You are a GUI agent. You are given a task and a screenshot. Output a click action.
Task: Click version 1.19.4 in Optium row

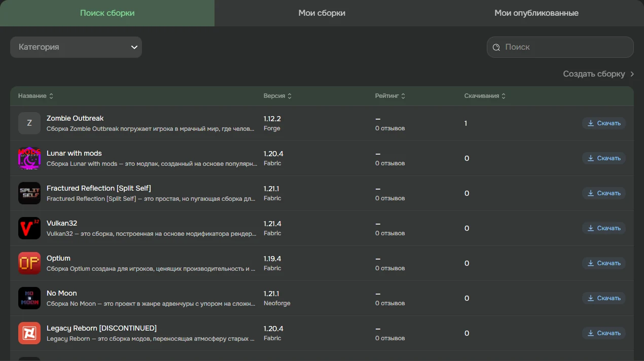point(272,259)
